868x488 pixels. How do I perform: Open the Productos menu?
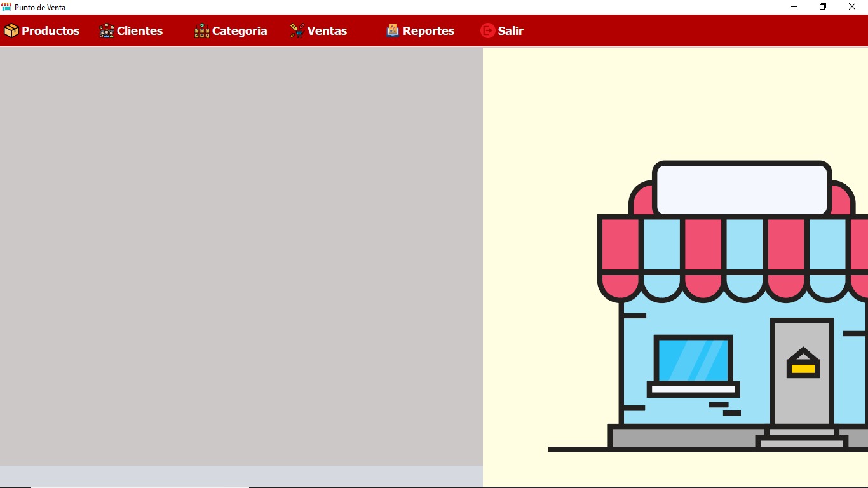42,30
